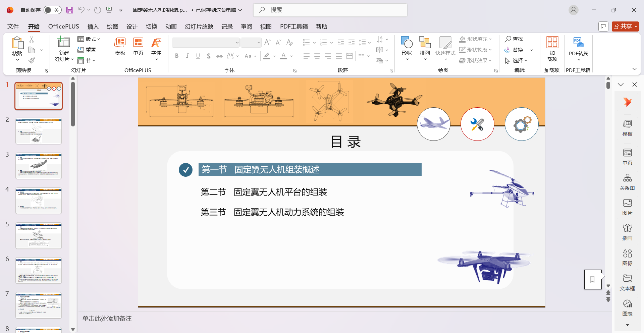
Task: Click the 加载项 add-ins icon
Action: click(x=552, y=49)
